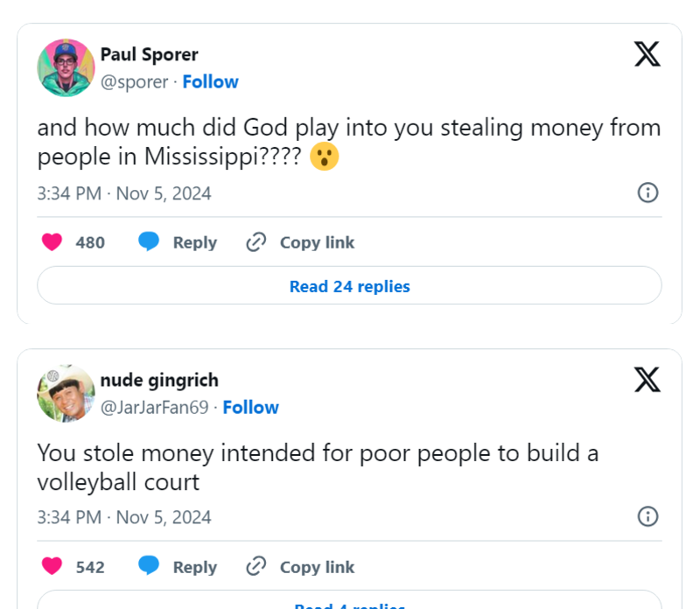Like Paul Sporer's tweet with the heart icon

(52, 242)
